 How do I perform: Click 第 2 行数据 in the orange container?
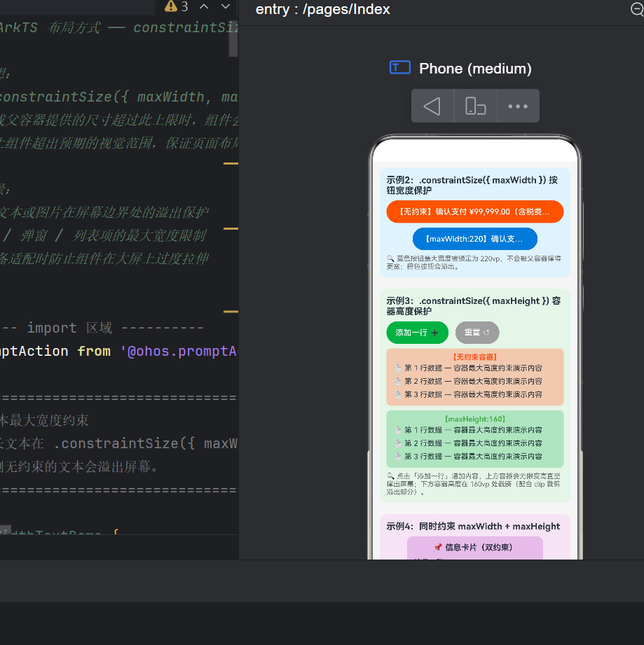pyautogui.click(x=468, y=381)
